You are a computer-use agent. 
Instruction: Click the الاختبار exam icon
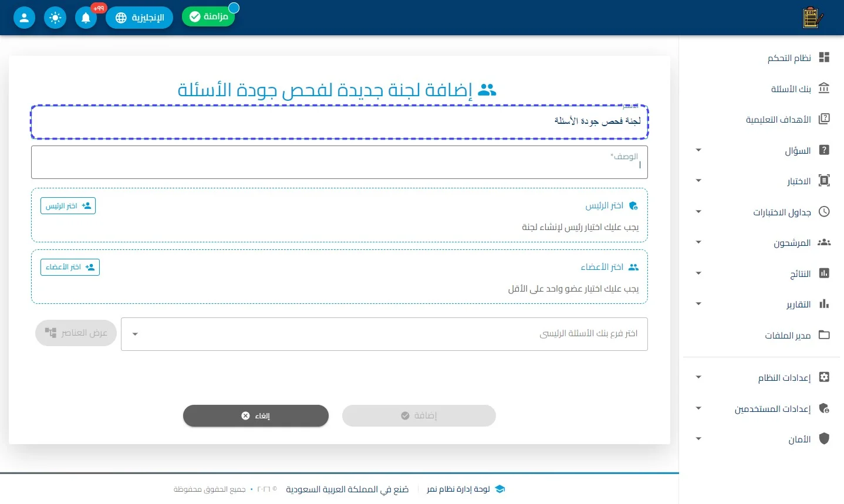(824, 181)
